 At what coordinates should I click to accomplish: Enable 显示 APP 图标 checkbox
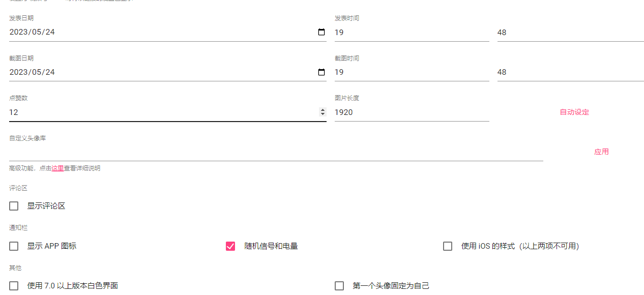(x=14, y=246)
